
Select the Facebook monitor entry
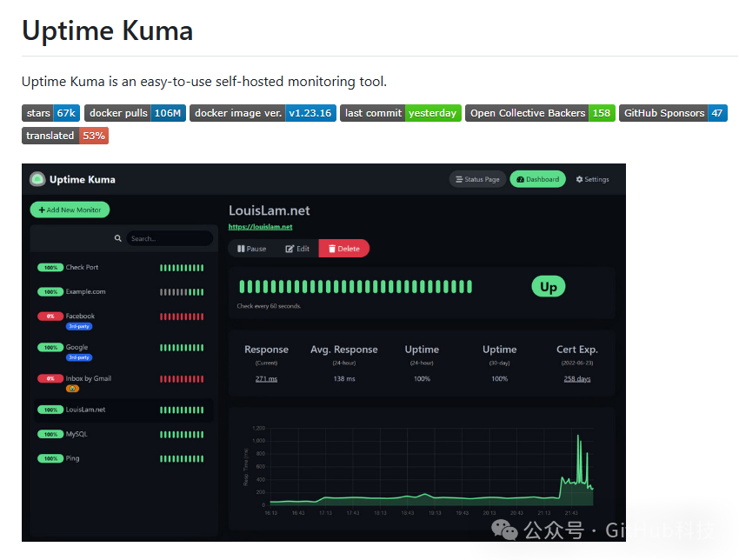80,317
